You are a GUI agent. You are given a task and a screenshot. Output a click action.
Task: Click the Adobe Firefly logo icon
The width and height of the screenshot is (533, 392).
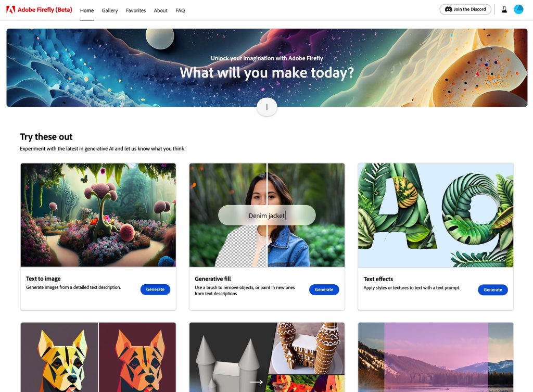click(x=10, y=9)
